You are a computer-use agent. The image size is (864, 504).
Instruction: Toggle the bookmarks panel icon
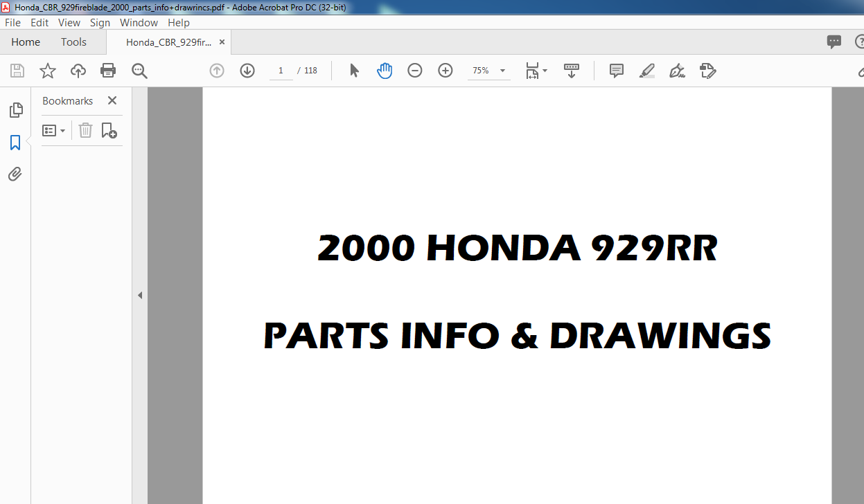pyautogui.click(x=15, y=143)
